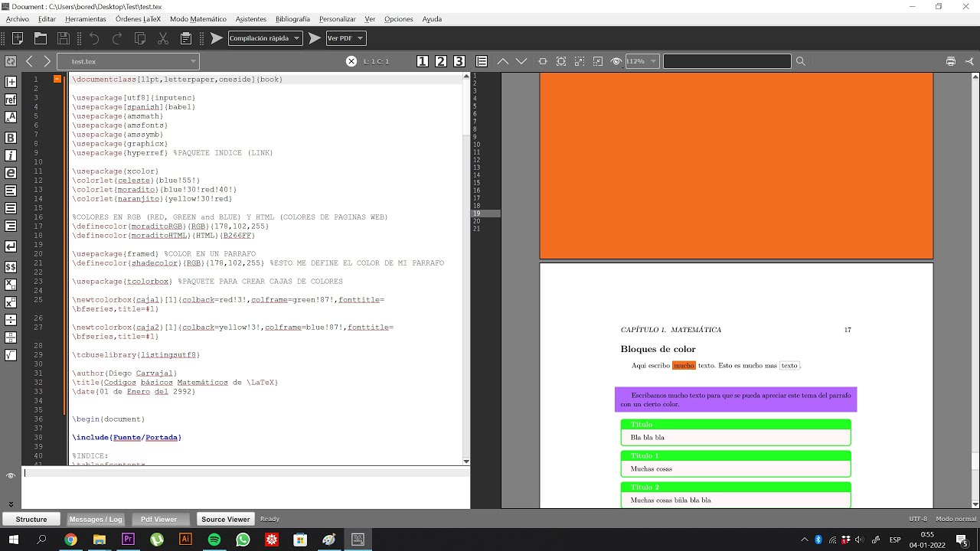Jump to bookmark 1
Screen dimensions: 980x551
click(x=423, y=61)
